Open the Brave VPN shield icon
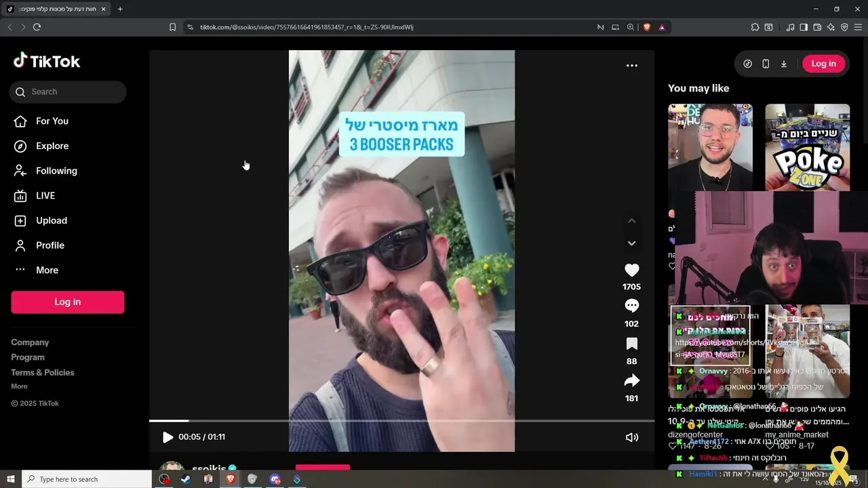This screenshot has width=868, height=488. (x=844, y=27)
